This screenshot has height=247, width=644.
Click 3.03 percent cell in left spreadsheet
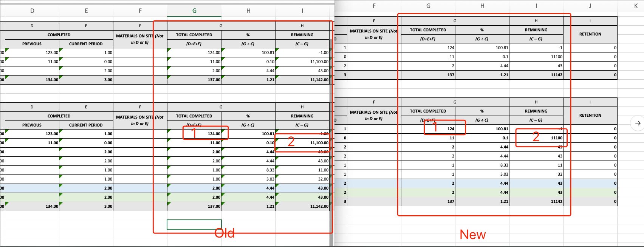tap(248, 179)
